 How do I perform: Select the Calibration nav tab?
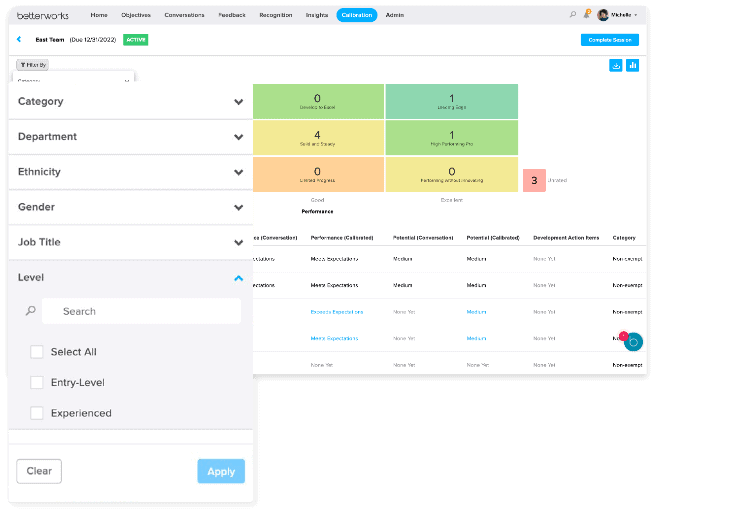click(357, 15)
